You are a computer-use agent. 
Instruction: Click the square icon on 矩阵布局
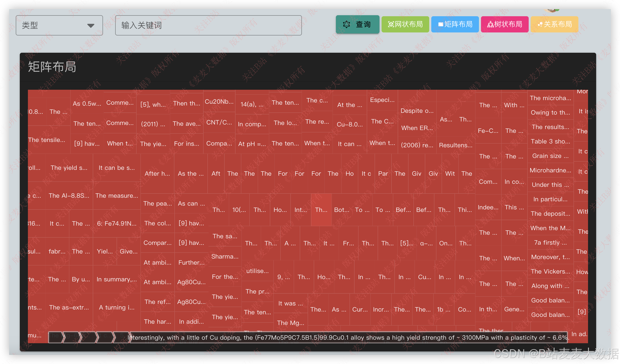click(441, 24)
